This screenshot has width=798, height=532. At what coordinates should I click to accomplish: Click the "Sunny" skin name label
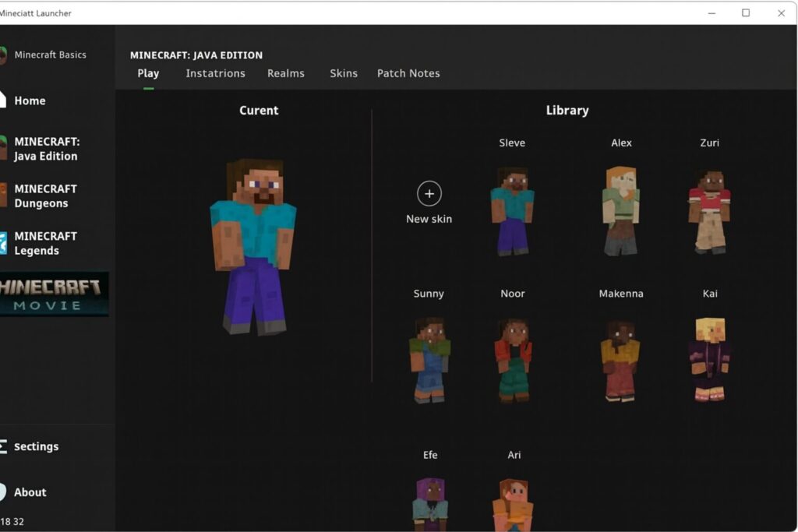click(429, 294)
